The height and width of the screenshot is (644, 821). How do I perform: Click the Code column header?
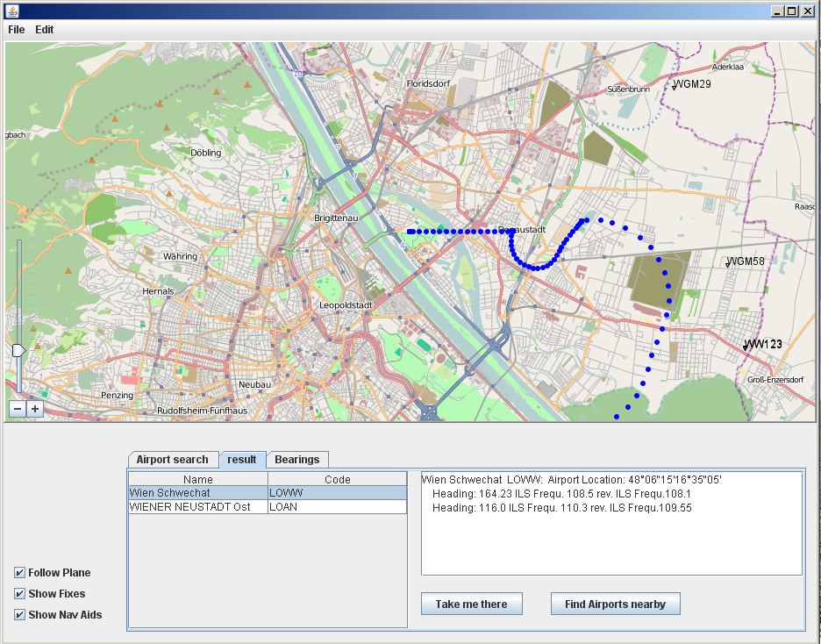pyautogui.click(x=337, y=479)
